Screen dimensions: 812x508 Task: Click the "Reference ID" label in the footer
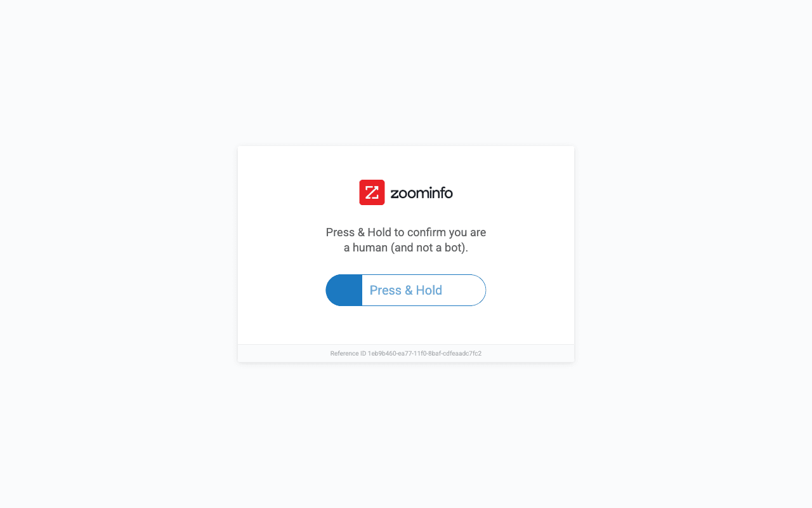348,353
